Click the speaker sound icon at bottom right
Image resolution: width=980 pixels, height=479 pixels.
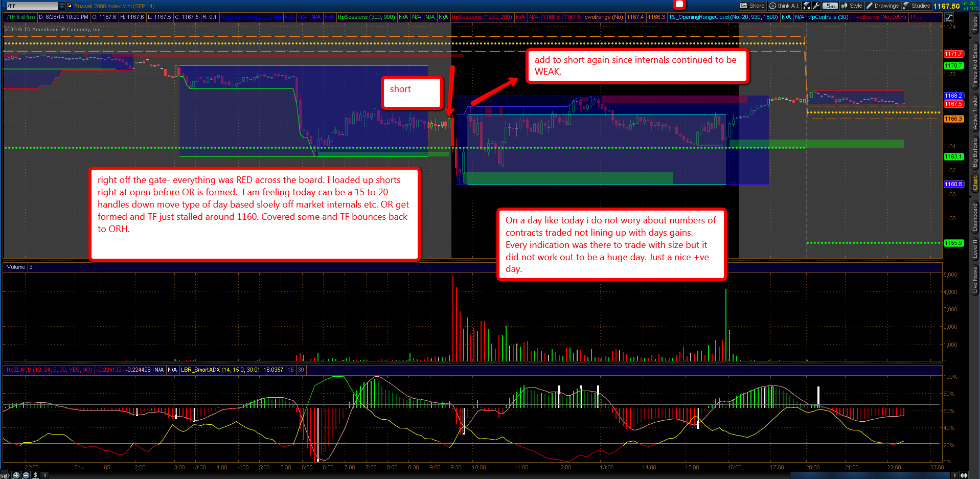click(x=964, y=475)
